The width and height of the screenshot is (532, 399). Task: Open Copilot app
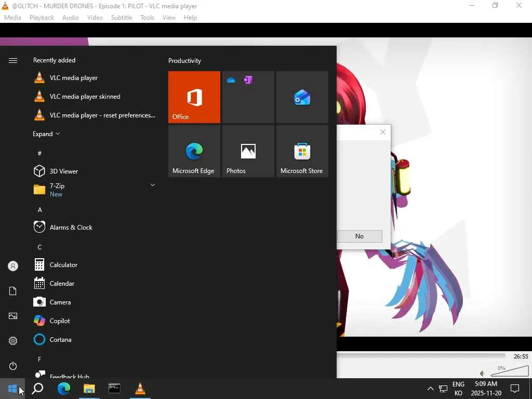pos(95,321)
